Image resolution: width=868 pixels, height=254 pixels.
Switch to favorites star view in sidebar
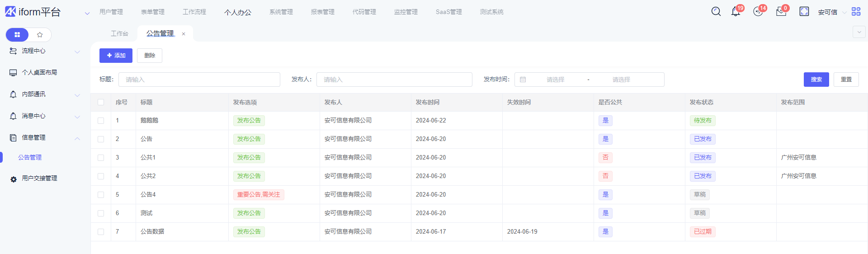pos(40,35)
